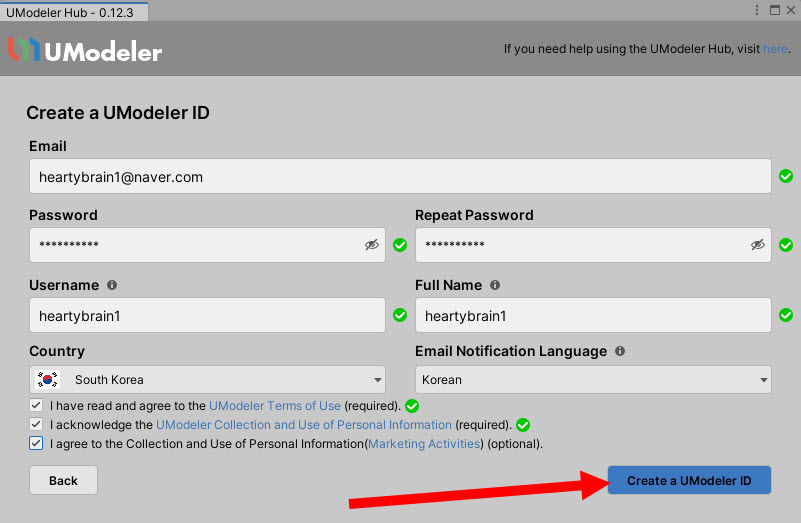Click the UModeler logo icon

click(24, 50)
